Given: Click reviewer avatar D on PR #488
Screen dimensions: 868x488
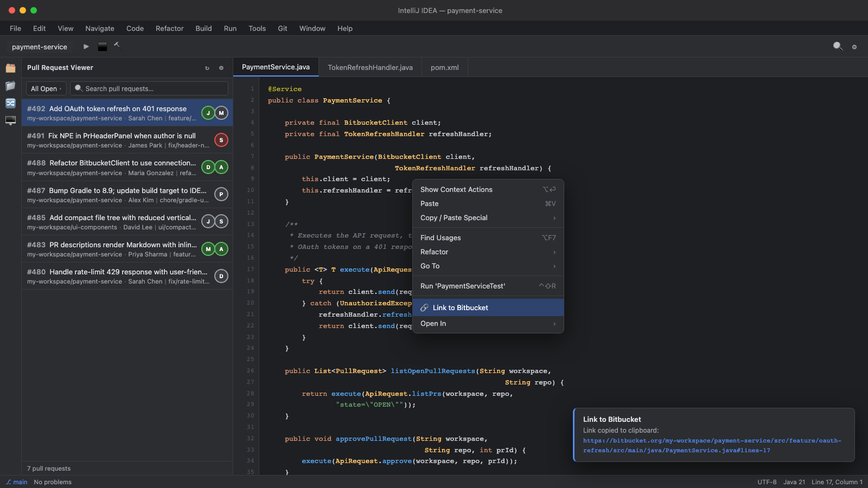Looking at the screenshot, I should click(x=208, y=167).
